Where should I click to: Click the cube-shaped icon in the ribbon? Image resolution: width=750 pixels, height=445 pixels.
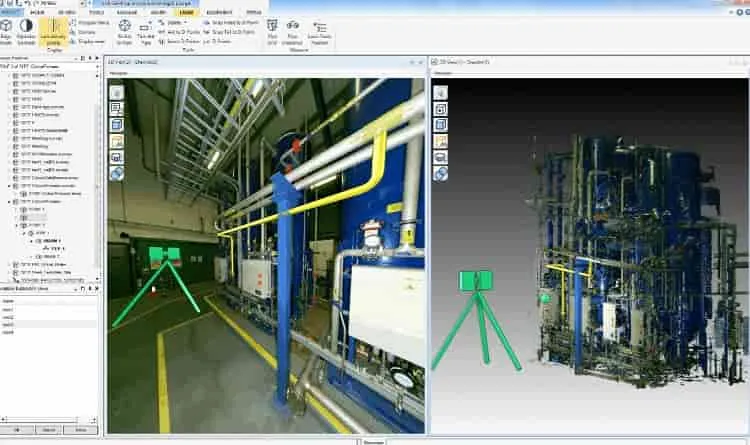click(6, 25)
